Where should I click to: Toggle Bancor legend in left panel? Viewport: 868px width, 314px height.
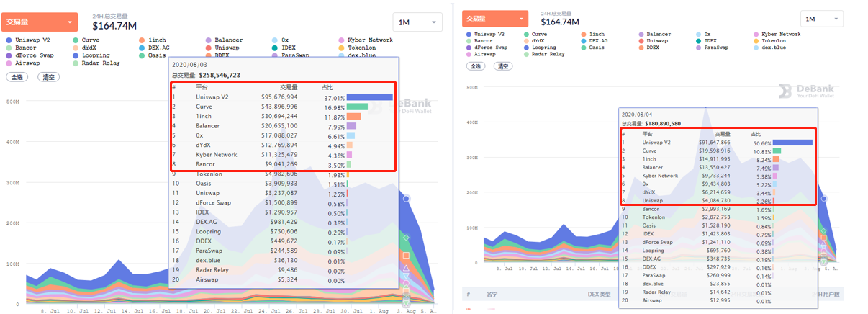[x=20, y=48]
